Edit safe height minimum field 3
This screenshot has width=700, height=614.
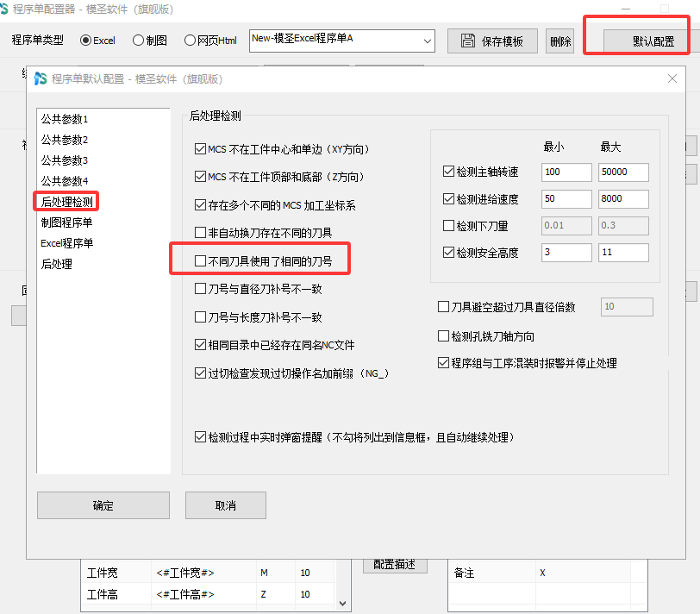566,253
